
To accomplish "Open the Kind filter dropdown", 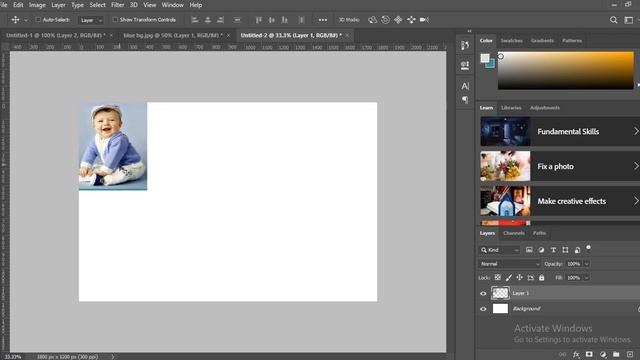I will pyautogui.click(x=499, y=250).
